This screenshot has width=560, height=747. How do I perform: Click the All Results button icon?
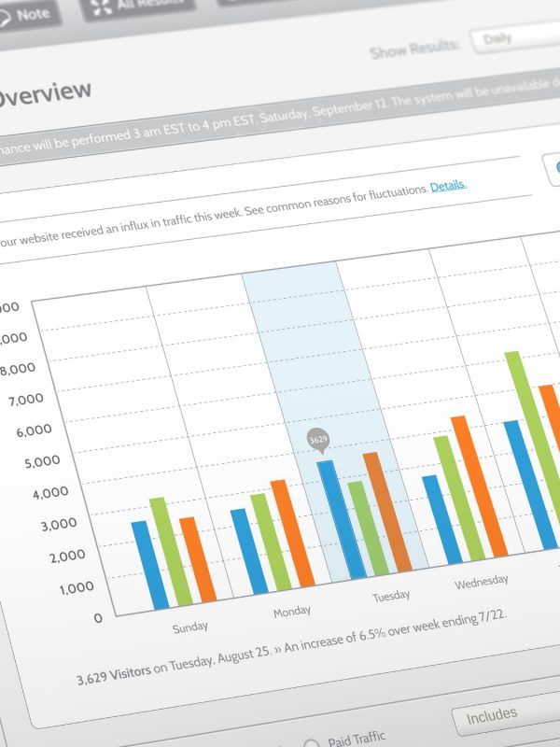pyautogui.click(x=101, y=7)
